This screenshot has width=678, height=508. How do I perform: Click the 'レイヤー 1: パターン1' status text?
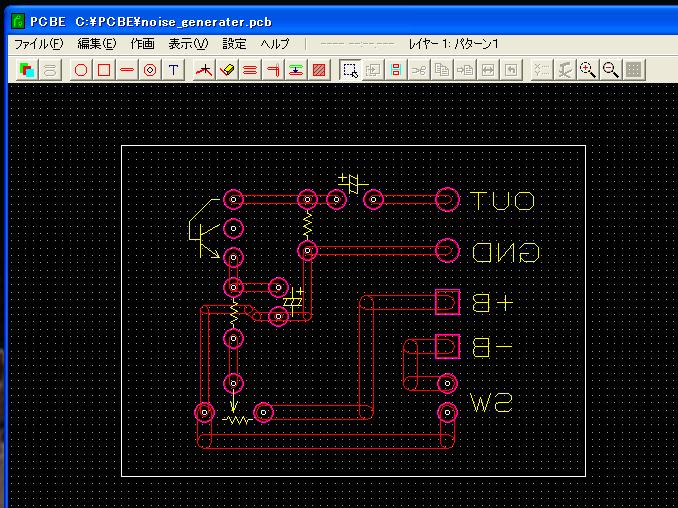click(454, 44)
